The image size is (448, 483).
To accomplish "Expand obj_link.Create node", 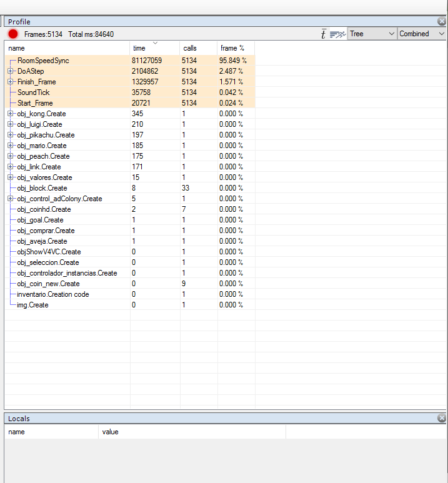I will click(11, 167).
